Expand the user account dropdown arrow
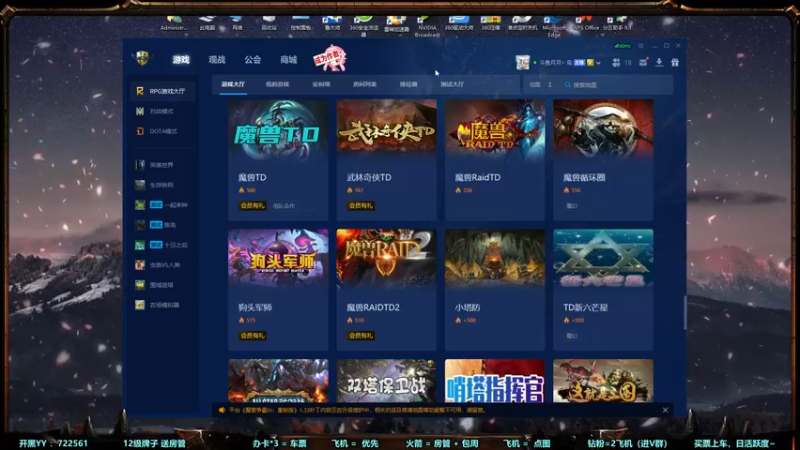The width and height of the screenshot is (800, 450). click(598, 63)
